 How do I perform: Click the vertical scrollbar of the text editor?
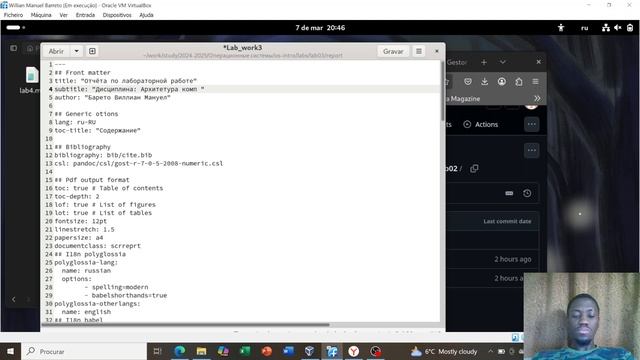[x=442, y=91]
